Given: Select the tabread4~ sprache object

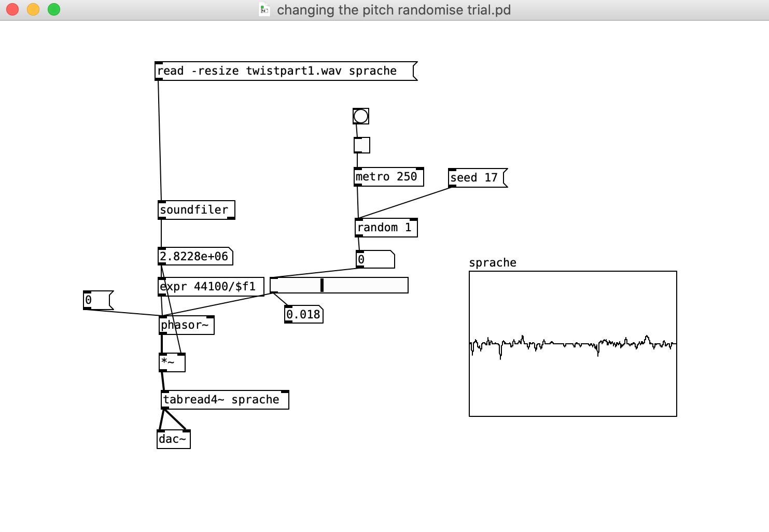Looking at the screenshot, I should pyautogui.click(x=225, y=400).
